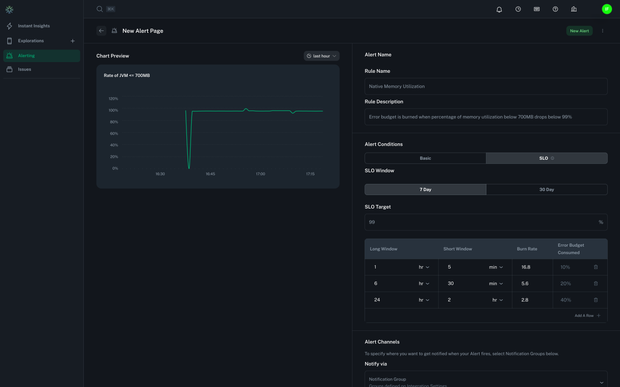Open notifications bell in the top bar
The image size is (620, 387).
coord(499,9)
